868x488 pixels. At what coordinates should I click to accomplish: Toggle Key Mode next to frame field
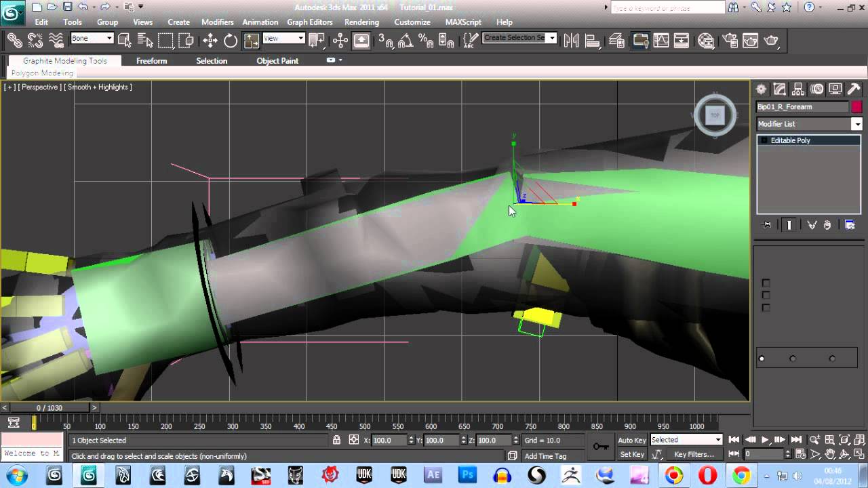(734, 454)
